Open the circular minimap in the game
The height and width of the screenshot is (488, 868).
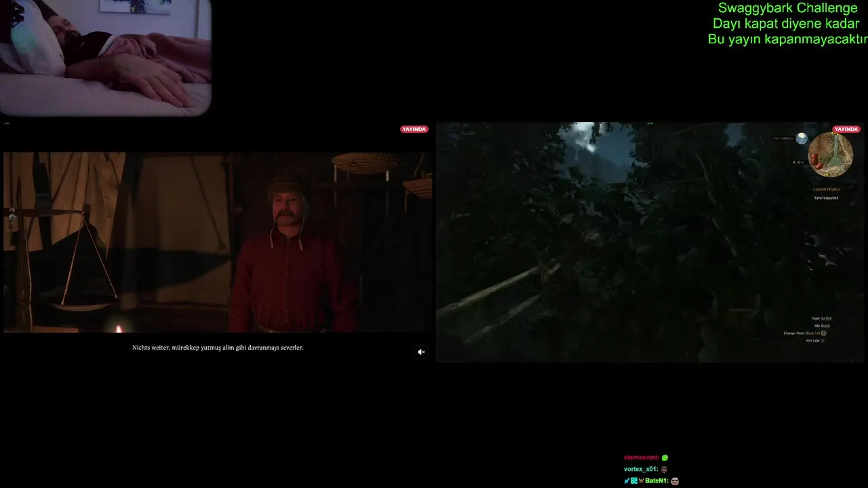[831, 155]
